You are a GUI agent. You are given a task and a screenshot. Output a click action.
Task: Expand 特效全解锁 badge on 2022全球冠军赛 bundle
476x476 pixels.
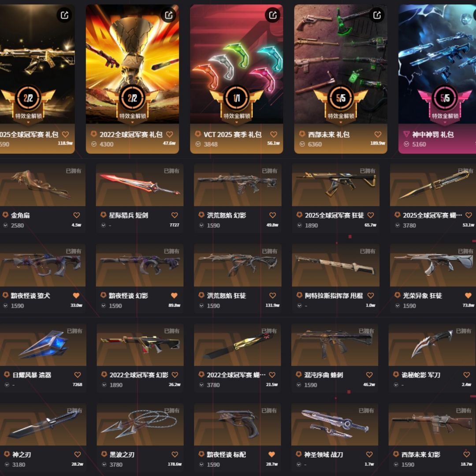132,117
